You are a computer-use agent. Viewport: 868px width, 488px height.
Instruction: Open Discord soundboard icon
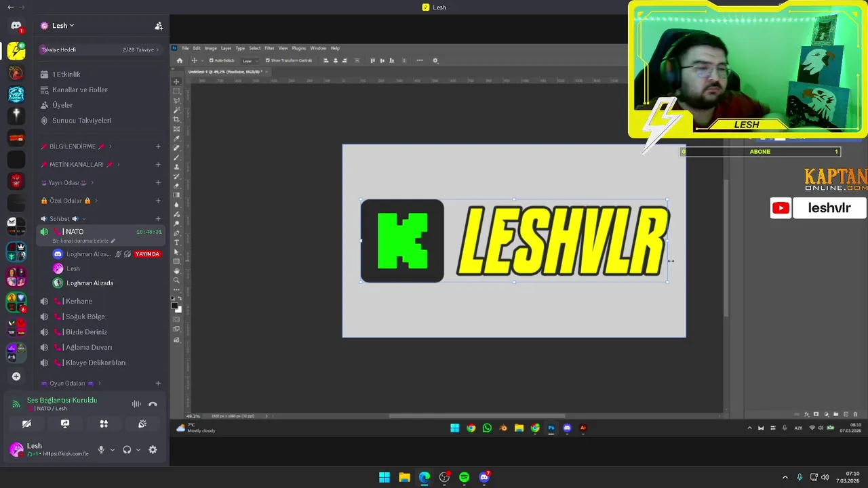coord(142,424)
